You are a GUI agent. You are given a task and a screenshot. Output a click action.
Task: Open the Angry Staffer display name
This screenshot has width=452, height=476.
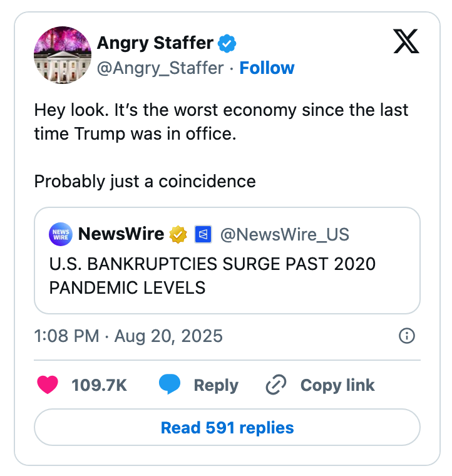pos(155,43)
